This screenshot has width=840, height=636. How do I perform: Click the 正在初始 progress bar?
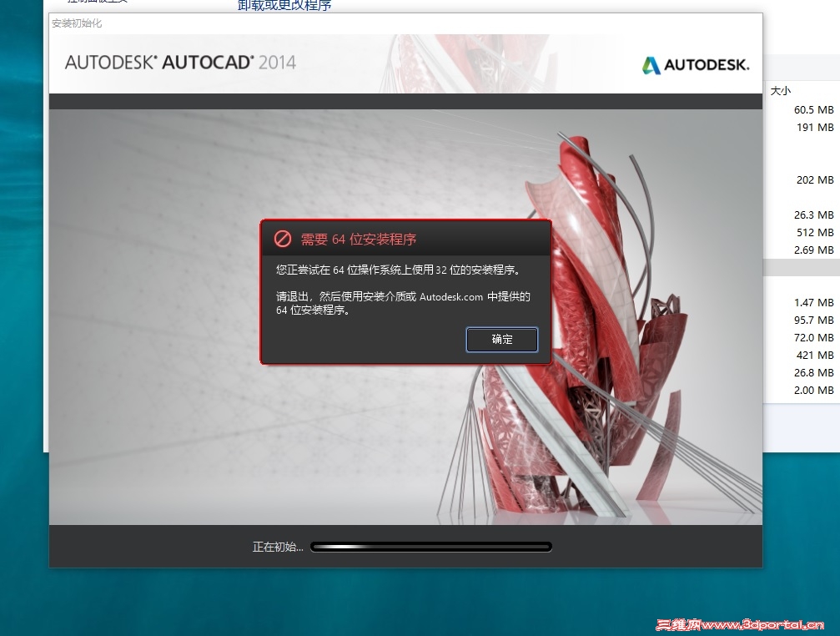tap(430, 547)
